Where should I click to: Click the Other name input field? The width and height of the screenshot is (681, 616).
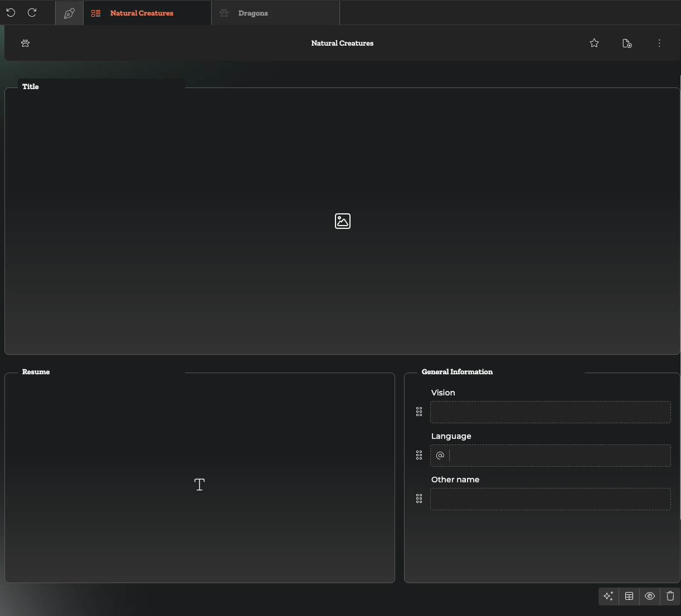point(550,499)
